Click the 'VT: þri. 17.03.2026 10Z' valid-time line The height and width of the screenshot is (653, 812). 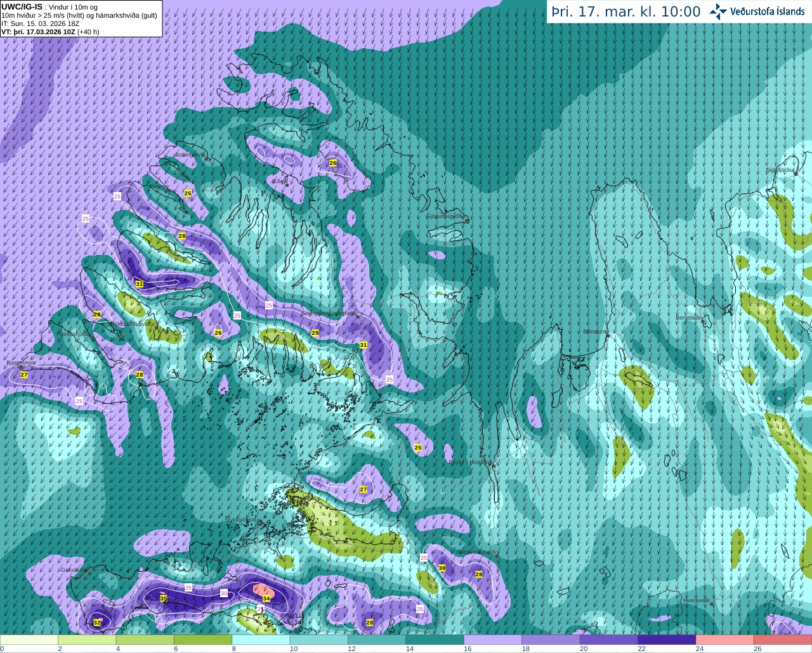click(x=50, y=32)
